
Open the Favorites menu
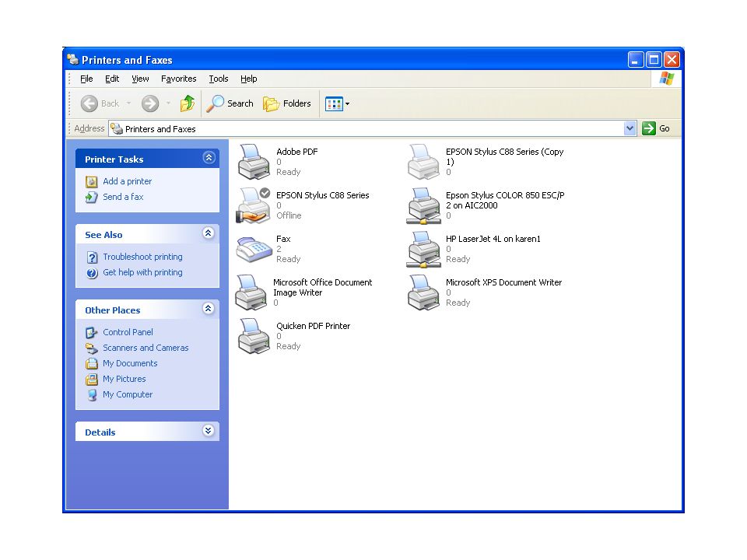tap(179, 79)
